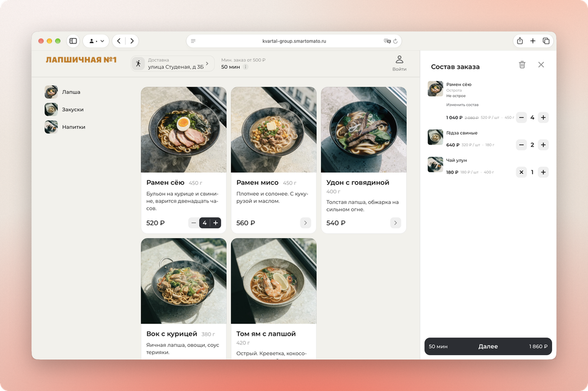Click the info icon beside 50 мин
Screen dimensions: 588x391
[245, 66]
